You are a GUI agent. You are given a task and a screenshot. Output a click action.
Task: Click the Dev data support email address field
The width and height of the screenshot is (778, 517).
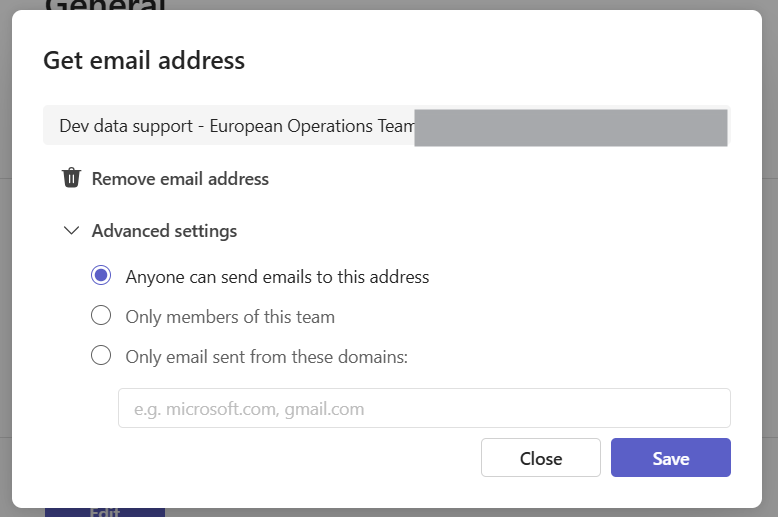(x=237, y=127)
